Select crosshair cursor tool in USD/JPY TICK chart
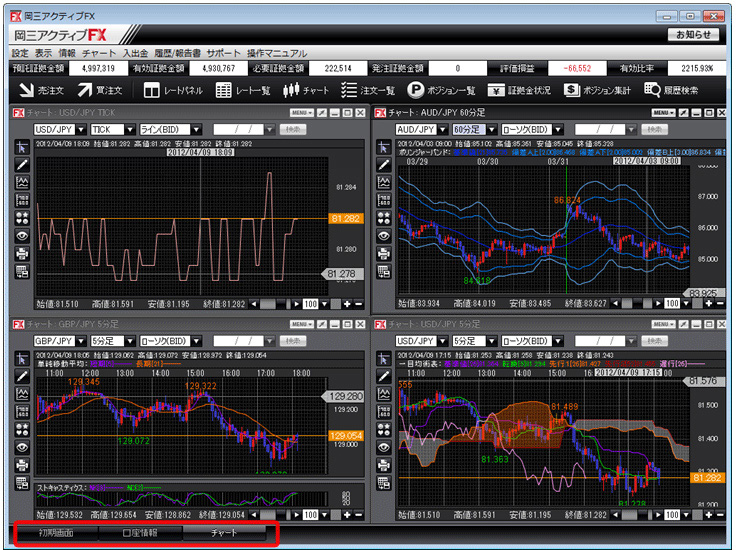This screenshot has height=550, width=736. pyautogui.click(x=22, y=147)
